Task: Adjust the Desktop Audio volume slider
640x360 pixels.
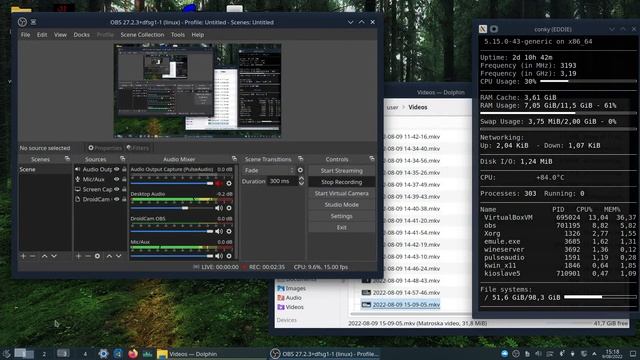Action: point(172,208)
